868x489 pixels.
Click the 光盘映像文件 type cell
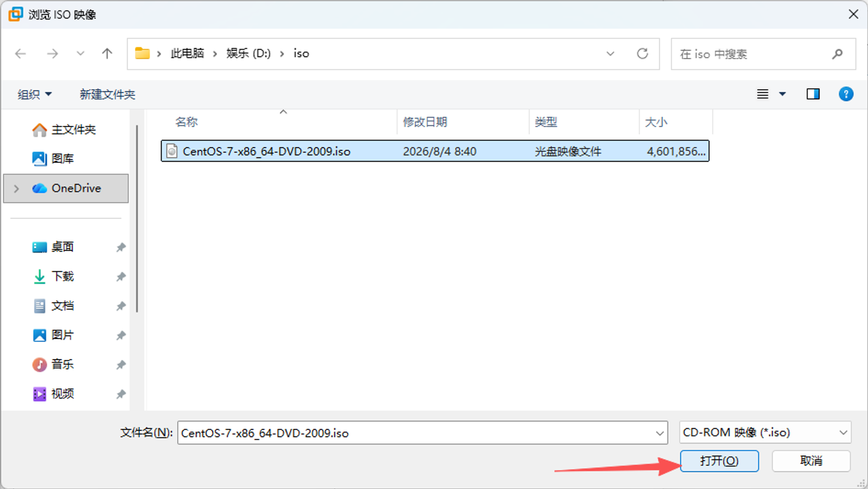[568, 151]
